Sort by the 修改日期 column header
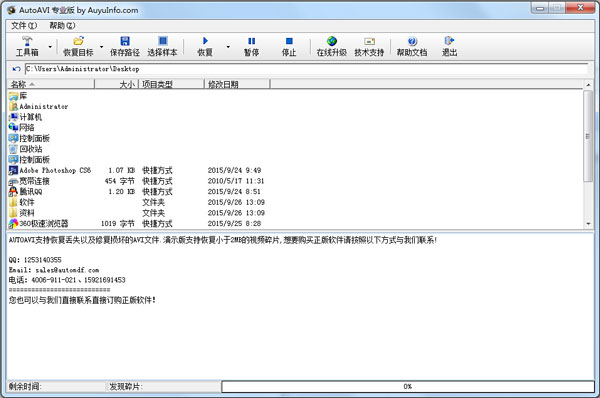Screen dimensions: 600x398 (x=237, y=84)
